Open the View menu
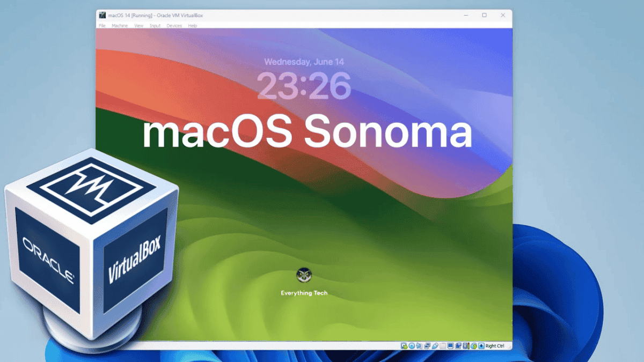 pos(138,26)
